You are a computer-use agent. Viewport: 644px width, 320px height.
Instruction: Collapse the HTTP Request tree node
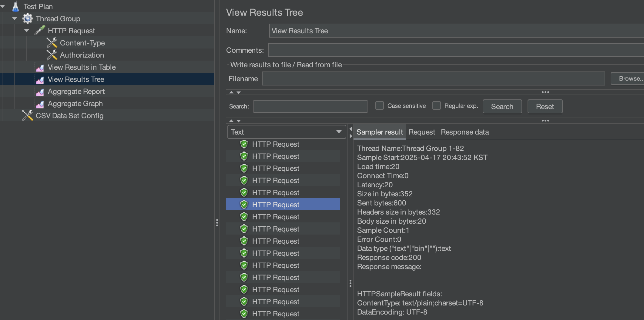pos(27,31)
